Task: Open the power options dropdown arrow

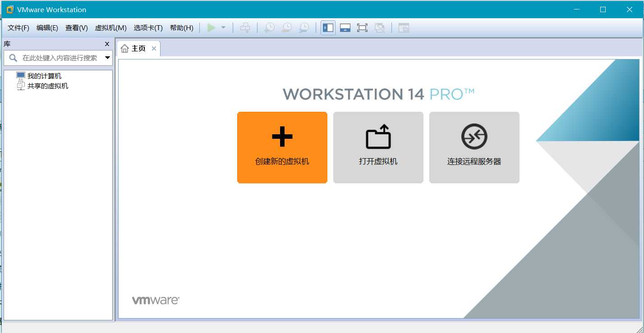Action: tap(223, 28)
